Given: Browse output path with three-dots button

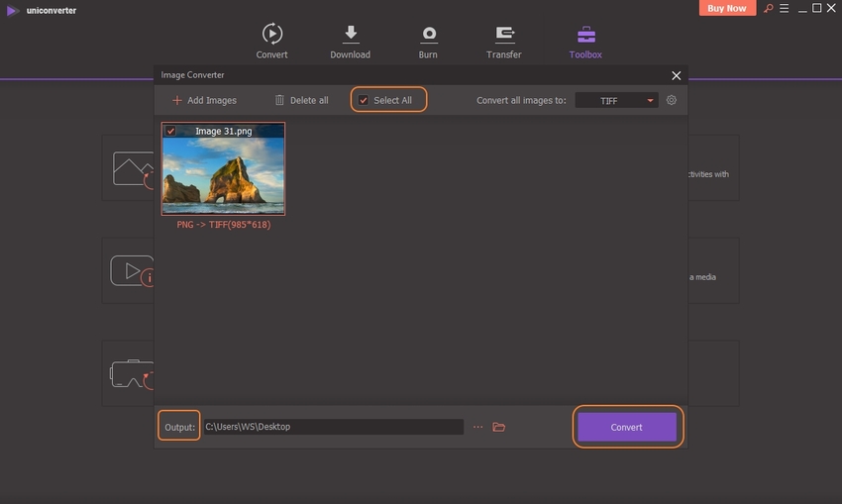Looking at the screenshot, I should coord(477,427).
